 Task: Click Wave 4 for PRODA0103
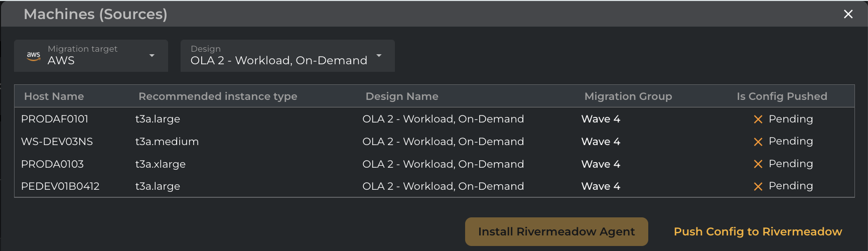pos(601,164)
